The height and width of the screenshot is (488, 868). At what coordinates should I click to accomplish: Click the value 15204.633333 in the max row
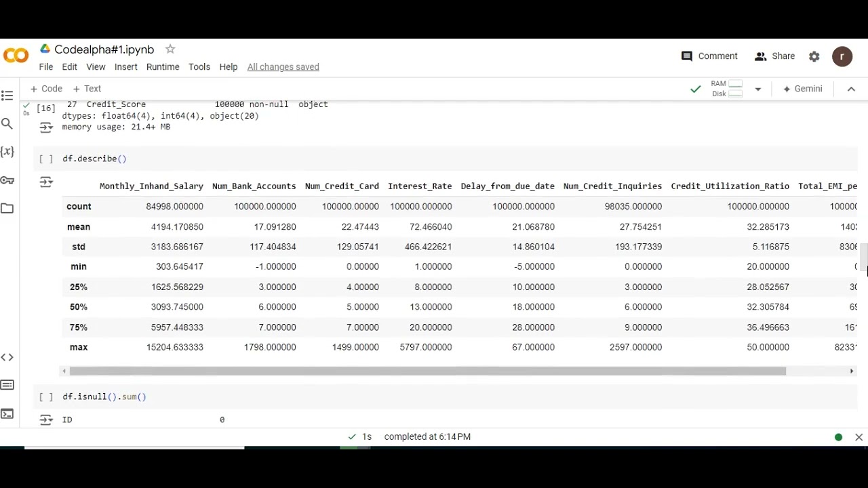pos(175,347)
